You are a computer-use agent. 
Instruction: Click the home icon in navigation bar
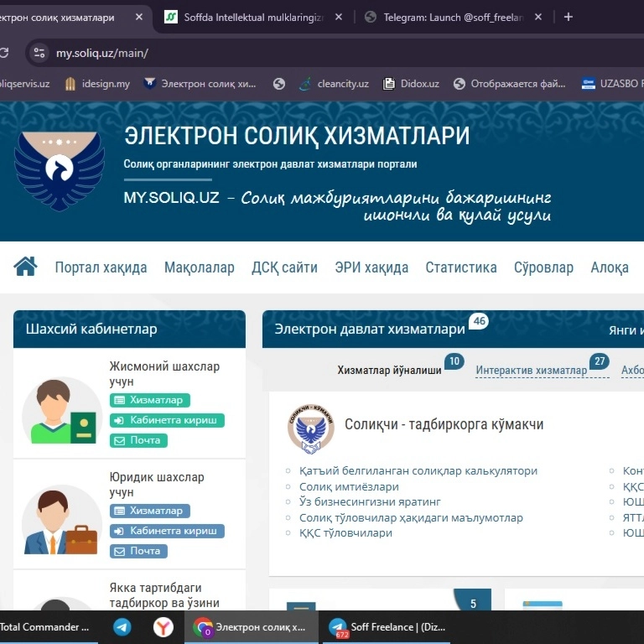tap(25, 267)
